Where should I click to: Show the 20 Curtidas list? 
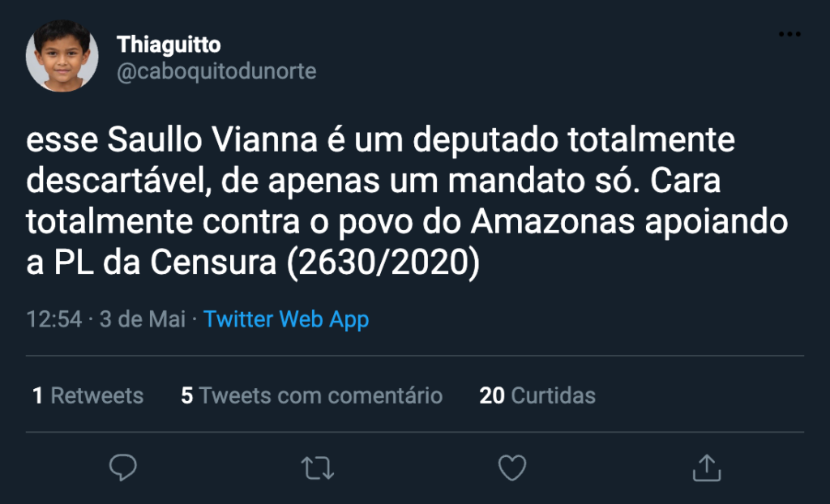[x=537, y=395]
